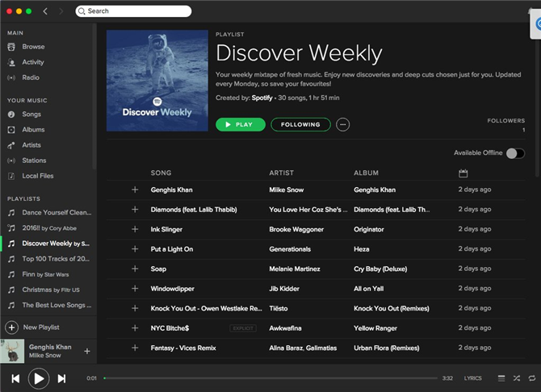Image resolution: width=541 pixels, height=392 pixels.
Task: Skip to the previous track
Action: [x=15, y=378]
